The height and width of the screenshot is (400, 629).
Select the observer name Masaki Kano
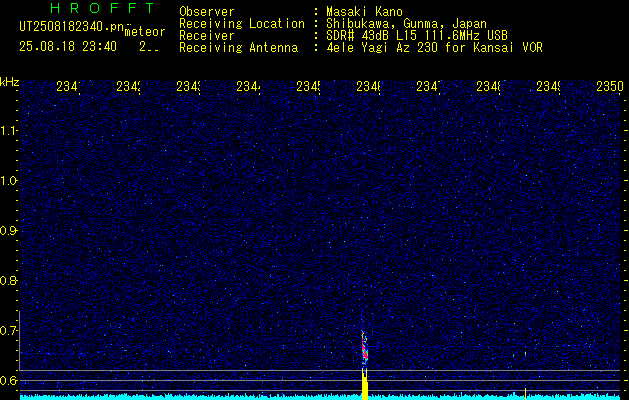click(364, 12)
